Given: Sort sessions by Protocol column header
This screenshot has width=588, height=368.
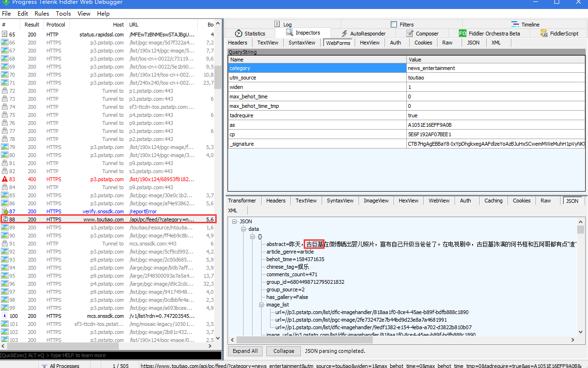Looking at the screenshot, I should (57, 25).
